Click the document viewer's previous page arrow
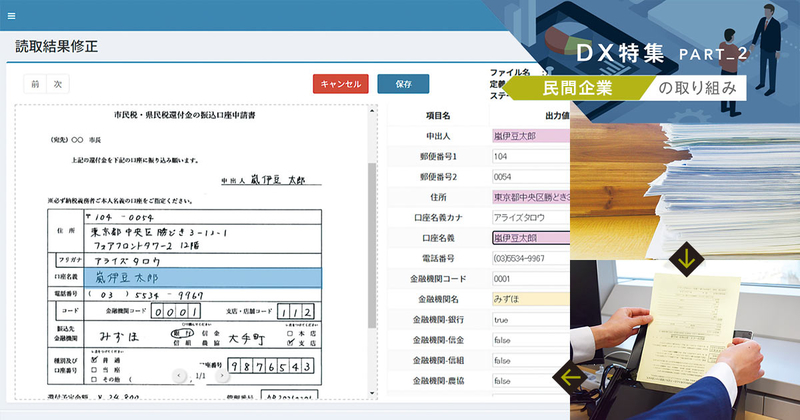The height and width of the screenshot is (420, 800). pyautogui.click(x=179, y=376)
